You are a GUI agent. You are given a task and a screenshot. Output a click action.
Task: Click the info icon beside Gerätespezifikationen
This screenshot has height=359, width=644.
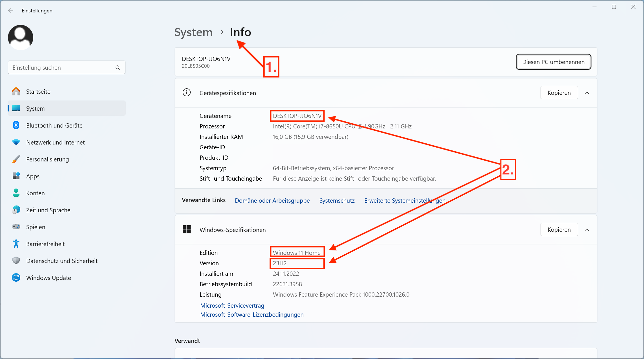(187, 93)
